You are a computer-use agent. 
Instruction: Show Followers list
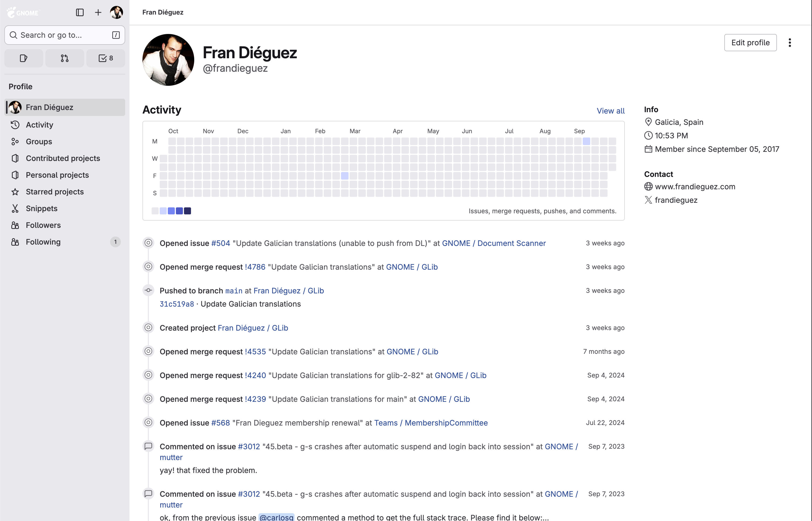(x=43, y=225)
